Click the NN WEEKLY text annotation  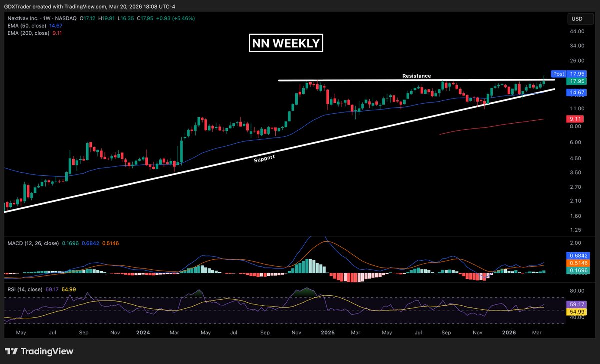(x=286, y=43)
